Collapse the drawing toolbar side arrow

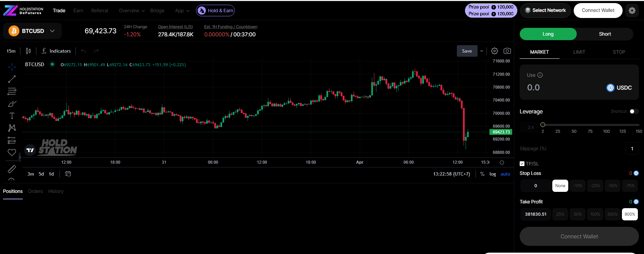click(x=20, y=157)
